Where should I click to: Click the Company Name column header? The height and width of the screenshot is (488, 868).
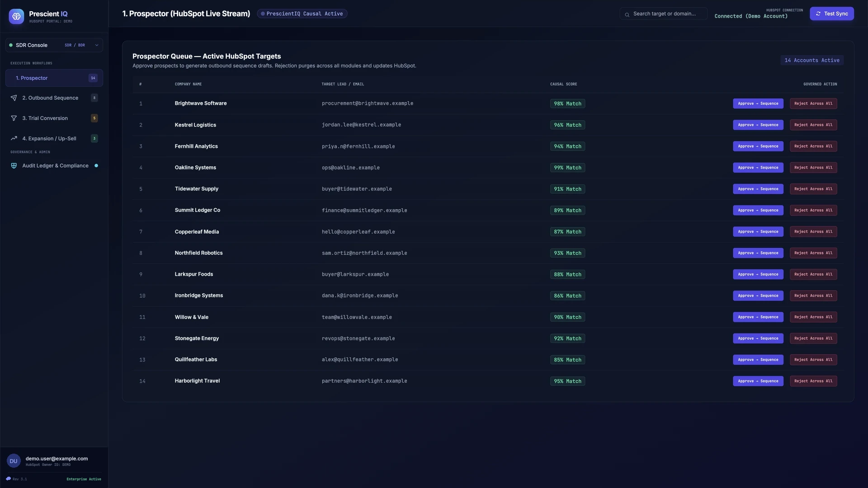pyautogui.click(x=188, y=84)
